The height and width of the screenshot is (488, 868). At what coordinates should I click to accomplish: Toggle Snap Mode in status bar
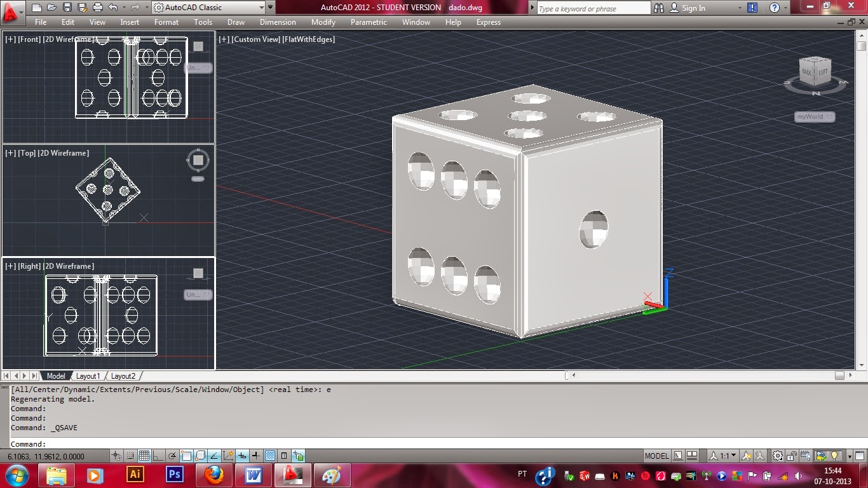(x=130, y=456)
